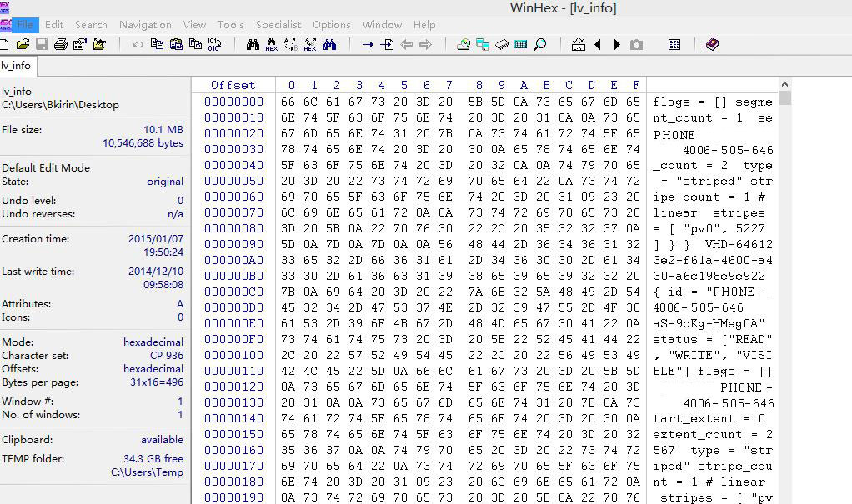Image resolution: width=852 pixels, height=504 pixels.
Task: Open Help via purple book icon
Action: (712, 44)
